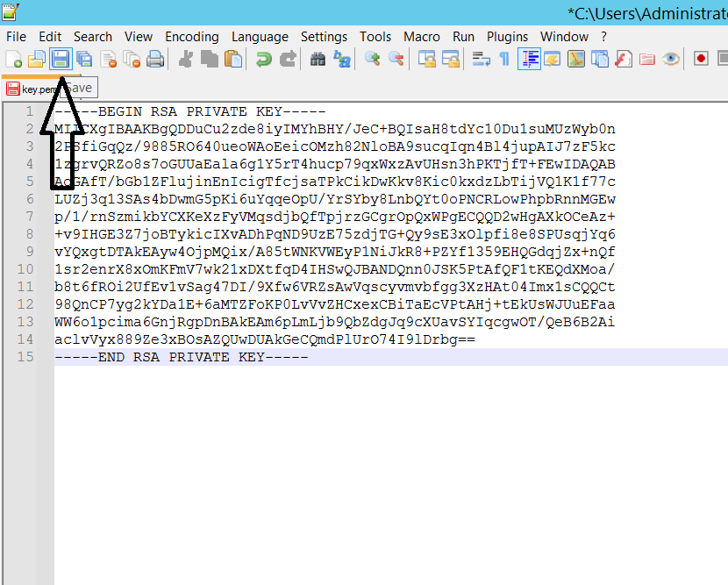
Task: Open Find with the binoculars icon
Action: [318, 59]
